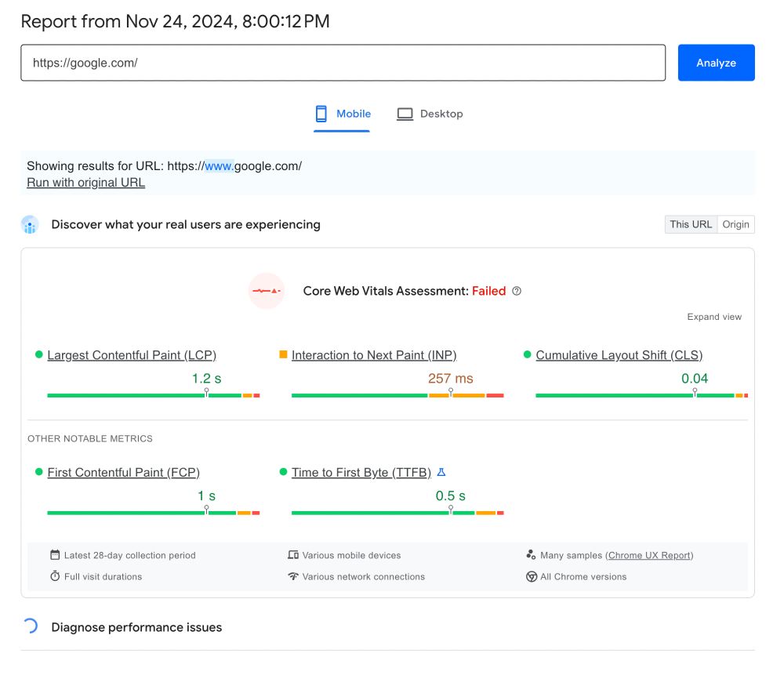
Task: Click the OTHER NOTABLE METRICS label
Action: tap(90, 438)
